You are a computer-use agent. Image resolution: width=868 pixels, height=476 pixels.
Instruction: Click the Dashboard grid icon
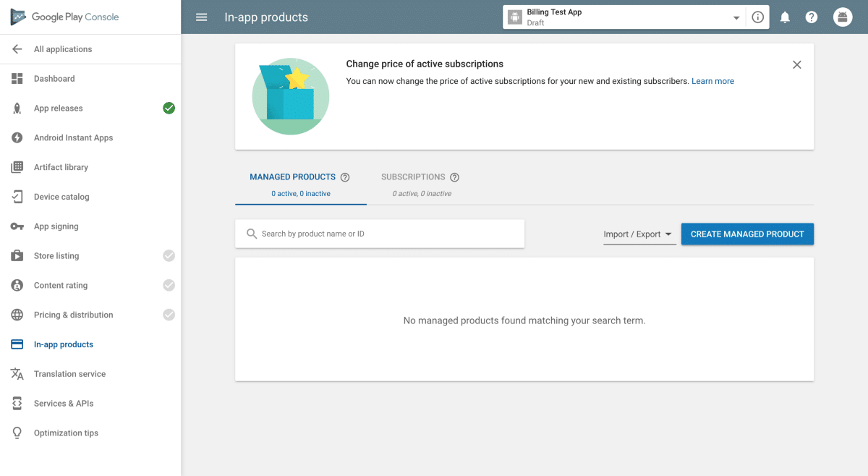17,79
